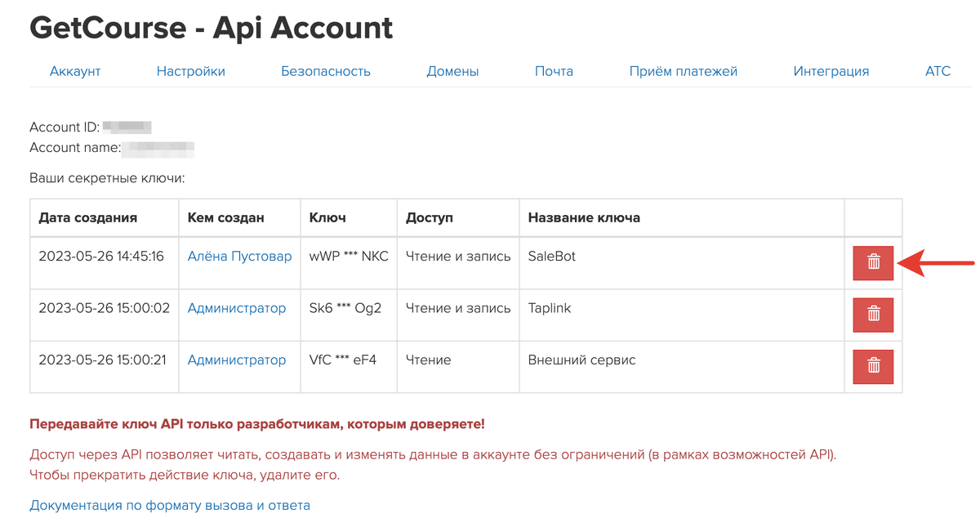Switch to Настройки tab
This screenshot has height=523, width=980.
click(x=191, y=71)
